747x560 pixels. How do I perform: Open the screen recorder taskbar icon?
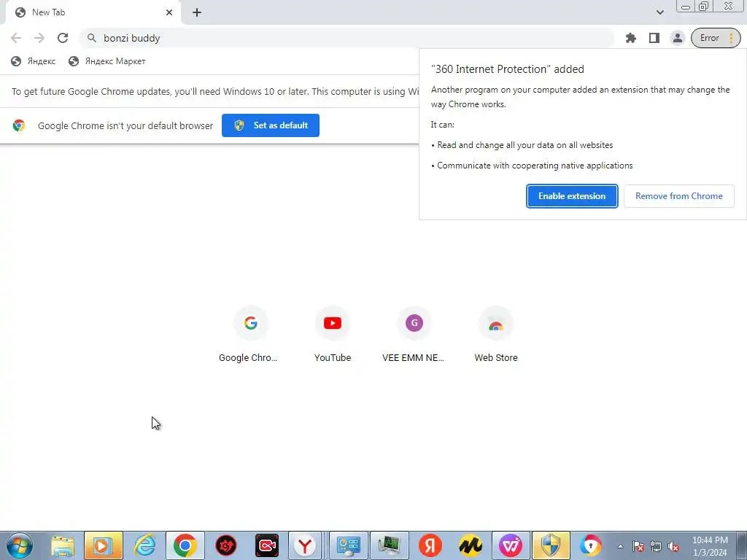coord(267,545)
